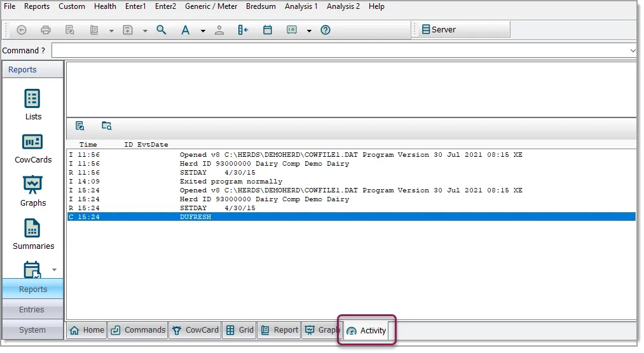Image resolution: width=644 pixels, height=353 pixels.
Task: Click the printer icon in toolbar
Action: (46, 30)
